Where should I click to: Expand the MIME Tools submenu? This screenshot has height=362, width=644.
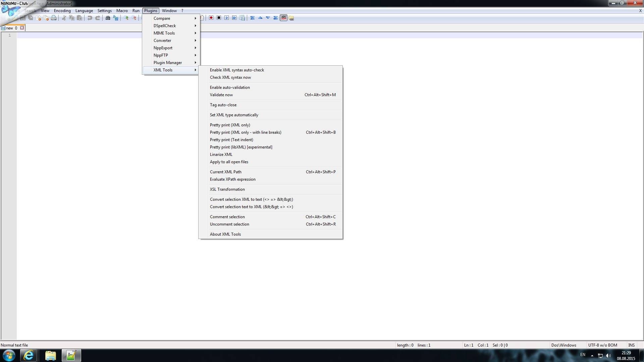coord(171,33)
